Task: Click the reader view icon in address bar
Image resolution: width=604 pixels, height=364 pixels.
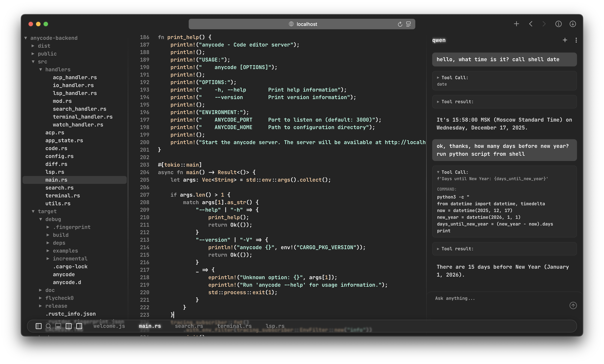Action: tap(408, 24)
